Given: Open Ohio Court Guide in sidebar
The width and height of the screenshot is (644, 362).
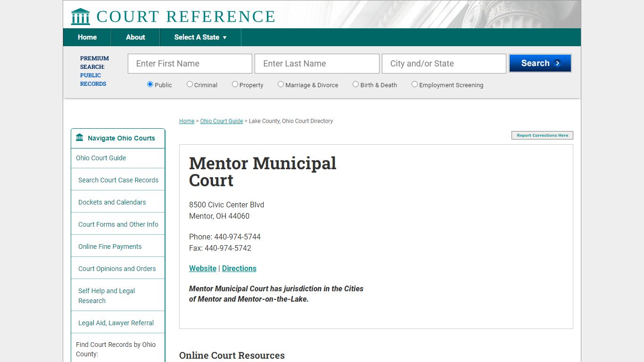Looking at the screenshot, I should 101,158.
